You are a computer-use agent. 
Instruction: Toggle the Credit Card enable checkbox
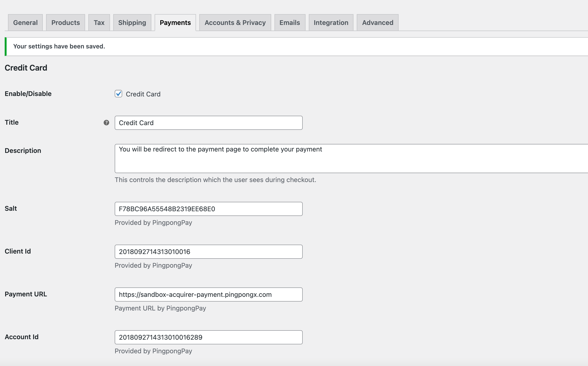tap(118, 94)
